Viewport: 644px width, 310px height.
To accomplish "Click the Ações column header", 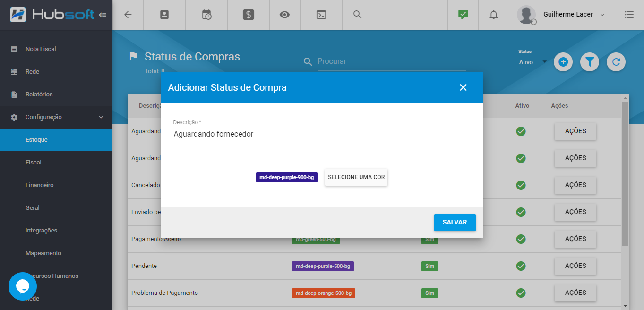I will click(x=559, y=106).
